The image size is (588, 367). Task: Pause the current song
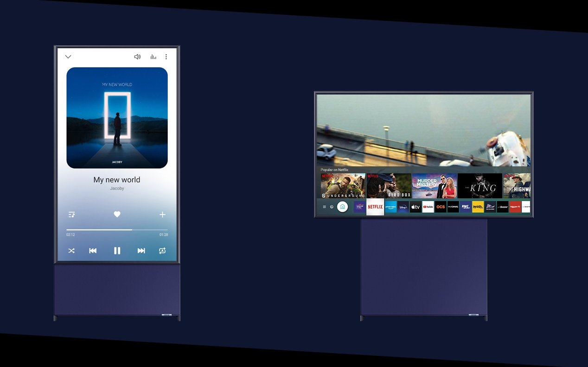pos(117,251)
